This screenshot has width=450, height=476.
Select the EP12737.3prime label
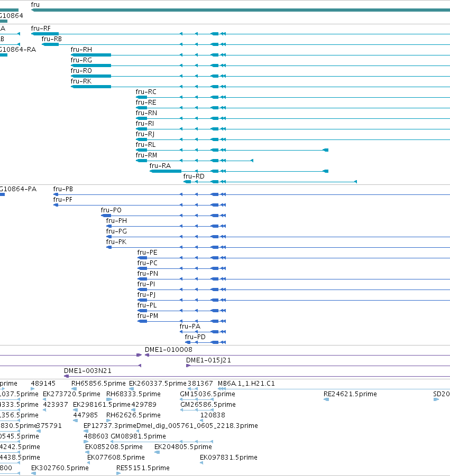click(x=110, y=426)
